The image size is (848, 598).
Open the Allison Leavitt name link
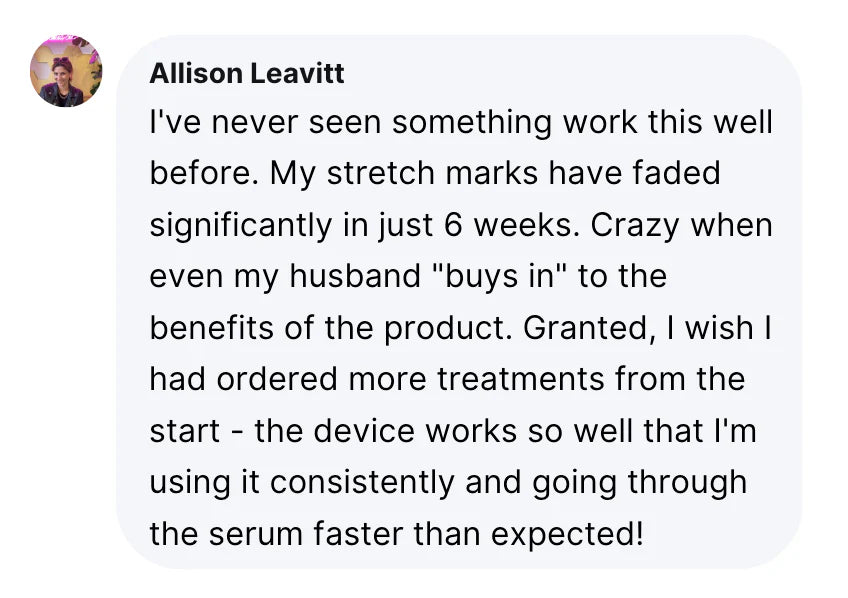click(246, 73)
